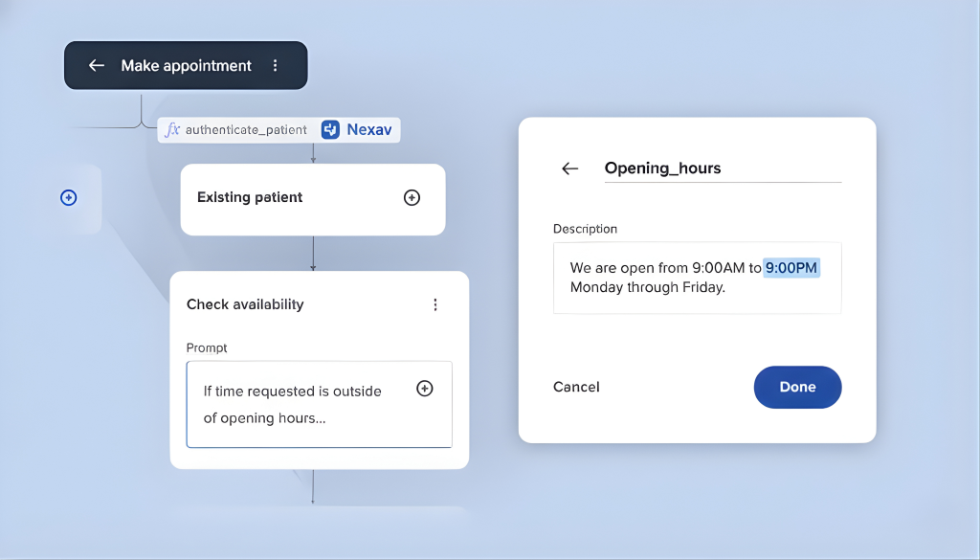The height and width of the screenshot is (560, 980).
Task: Add a step with the Existing patient plus icon
Action: [412, 197]
